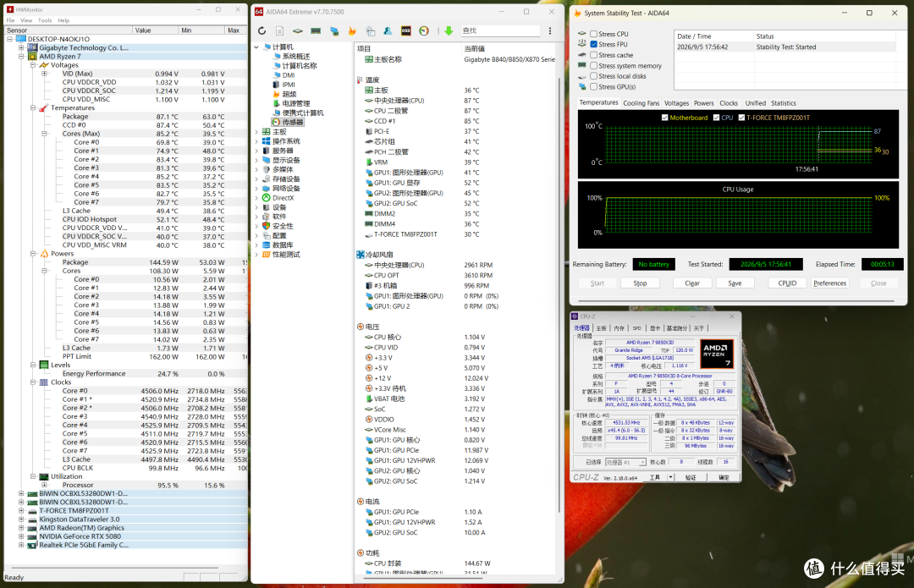Enable the Stress local disks checkbox
This screenshot has height=588, width=914.
pyautogui.click(x=593, y=76)
